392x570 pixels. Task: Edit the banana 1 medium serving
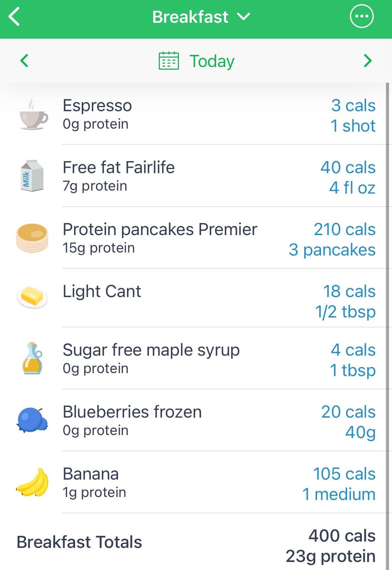tap(339, 494)
